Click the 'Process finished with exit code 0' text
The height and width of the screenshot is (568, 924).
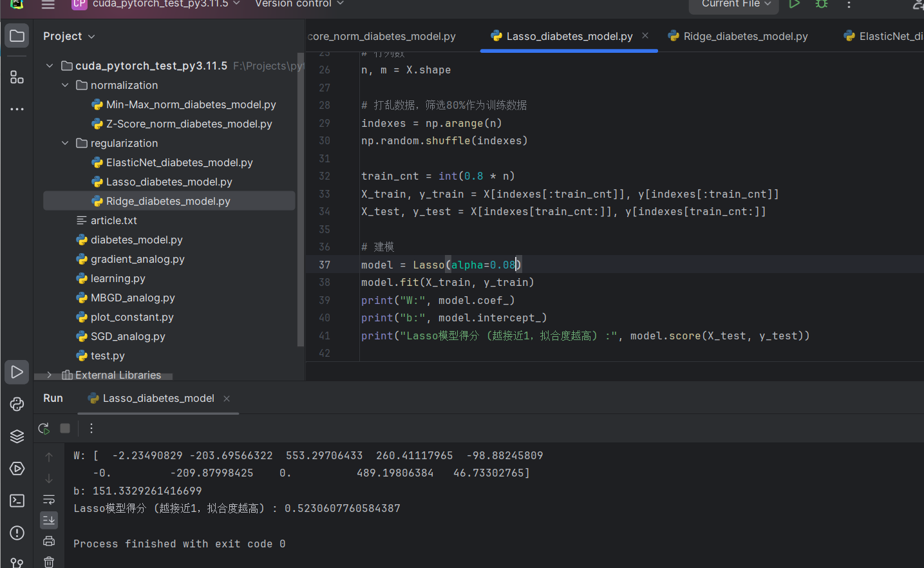(180, 544)
